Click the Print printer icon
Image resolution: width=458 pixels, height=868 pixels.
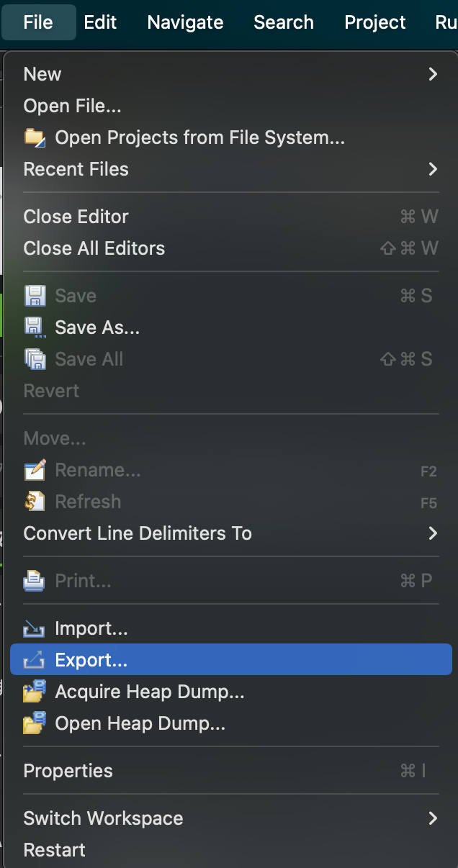click(x=35, y=581)
